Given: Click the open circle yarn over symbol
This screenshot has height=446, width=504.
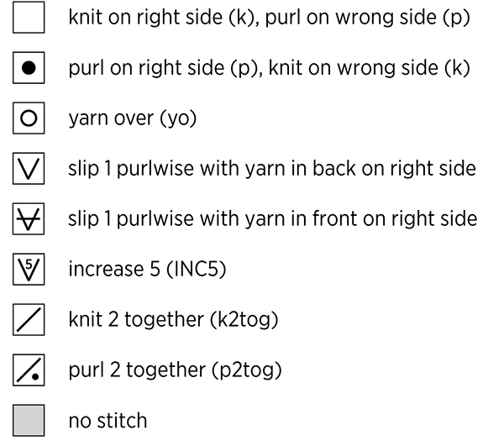Looking at the screenshot, I should tap(29, 118).
